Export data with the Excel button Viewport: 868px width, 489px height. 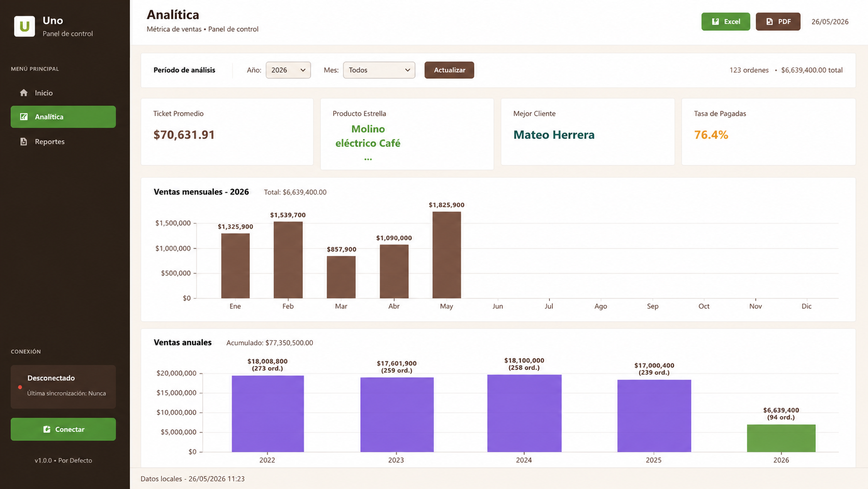[x=726, y=21]
